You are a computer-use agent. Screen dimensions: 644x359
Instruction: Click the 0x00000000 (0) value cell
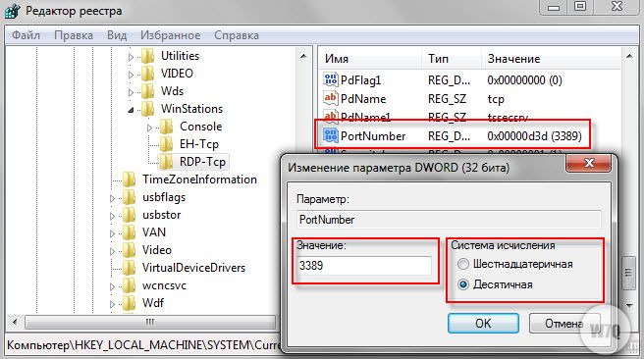pos(524,80)
